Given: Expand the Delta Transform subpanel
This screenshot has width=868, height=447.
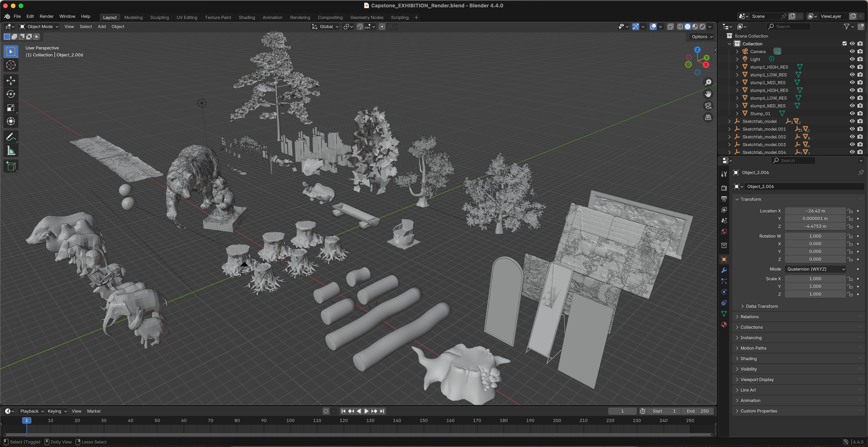Looking at the screenshot, I should click(762, 306).
